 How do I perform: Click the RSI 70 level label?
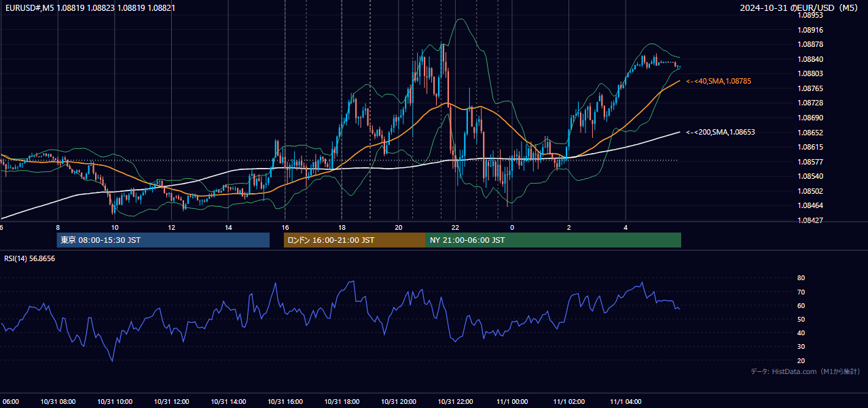pos(801,292)
